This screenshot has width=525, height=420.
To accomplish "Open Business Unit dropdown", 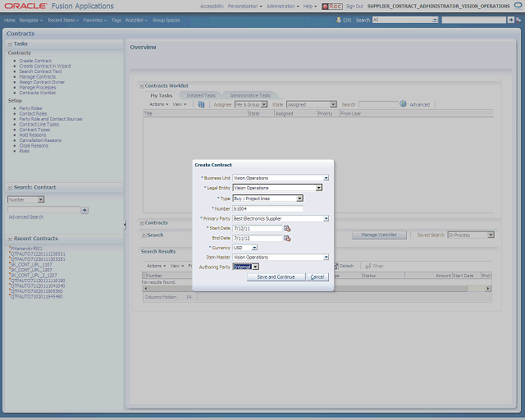I will point(326,178).
